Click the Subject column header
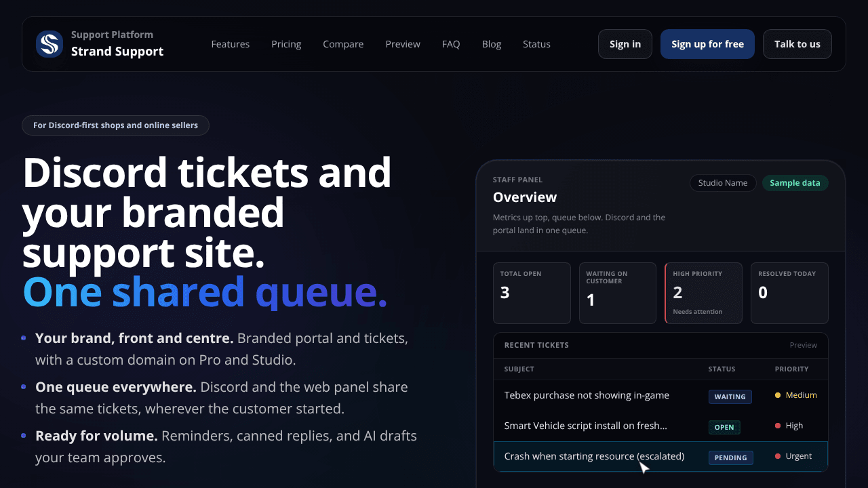Image resolution: width=868 pixels, height=488 pixels. click(x=519, y=369)
